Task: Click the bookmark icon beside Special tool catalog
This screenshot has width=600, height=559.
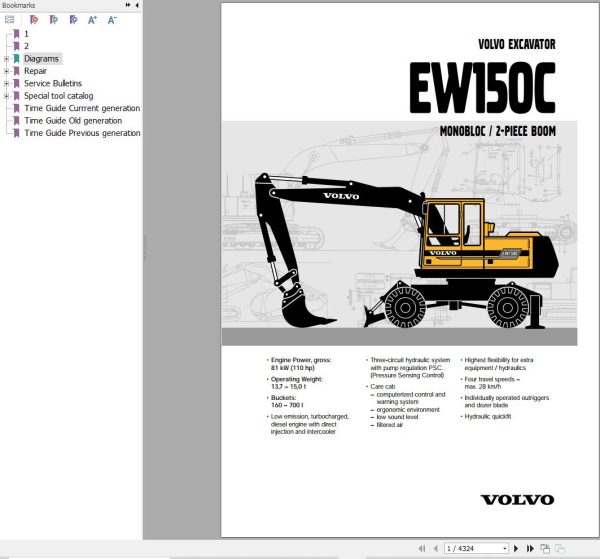Action: pos(16,96)
